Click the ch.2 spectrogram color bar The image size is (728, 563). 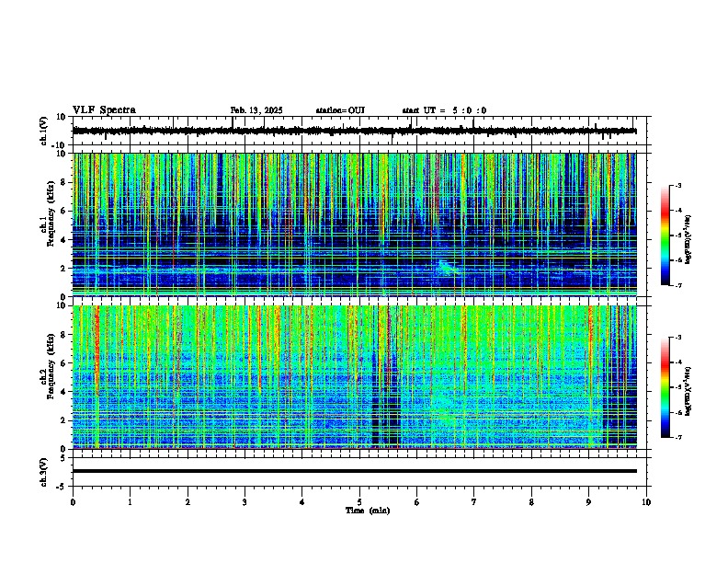click(665, 387)
